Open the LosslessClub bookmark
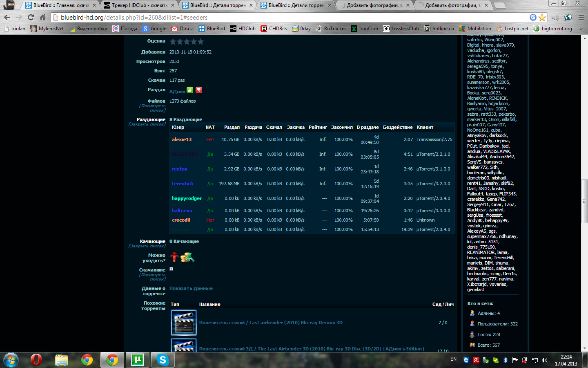This screenshot has height=368, width=588. (x=401, y=29)
